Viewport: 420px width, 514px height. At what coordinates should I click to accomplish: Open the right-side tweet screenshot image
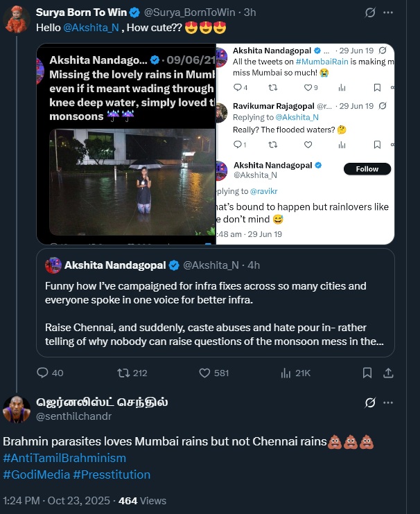pyautogui.click(x=305, y=143)
